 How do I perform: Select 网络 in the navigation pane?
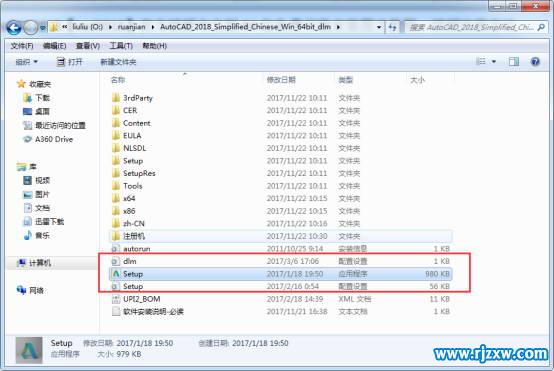point(30,290)
